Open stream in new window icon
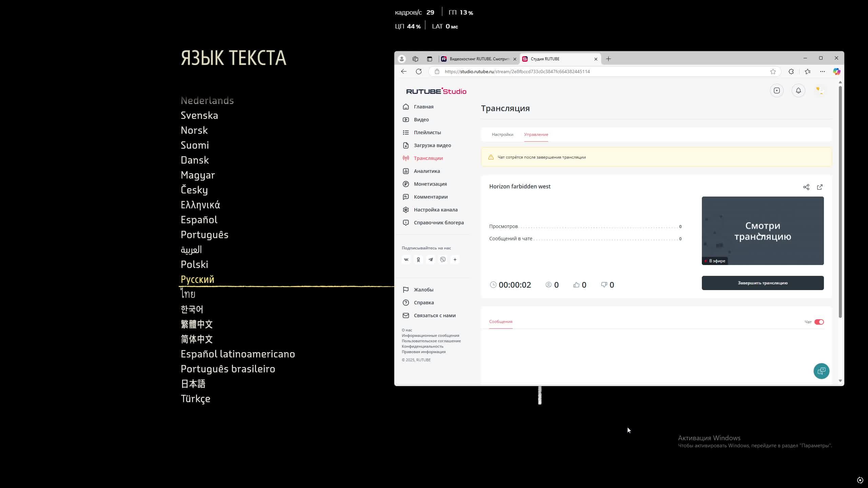This screenshot has height=488, width=868. click(x=820, y=187)
